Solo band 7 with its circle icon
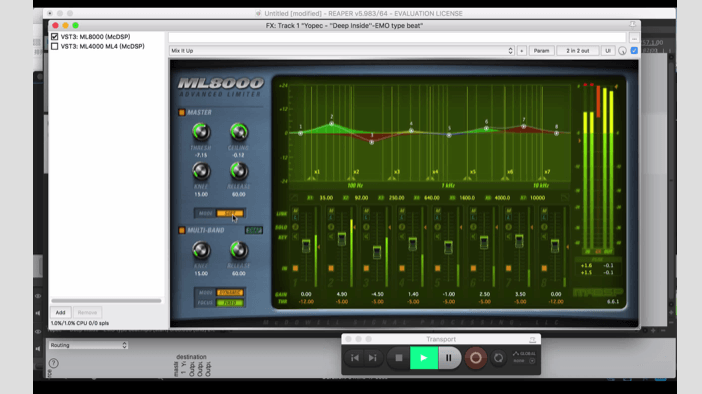The width and height of the screenshot is (702, 394). click(509, 227)
